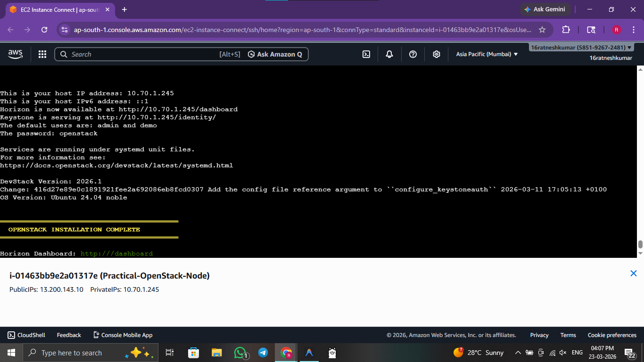644x362 pixels.
Task: View site information icon in address bar
Action: pyautogui.click(x=65, y=30)
